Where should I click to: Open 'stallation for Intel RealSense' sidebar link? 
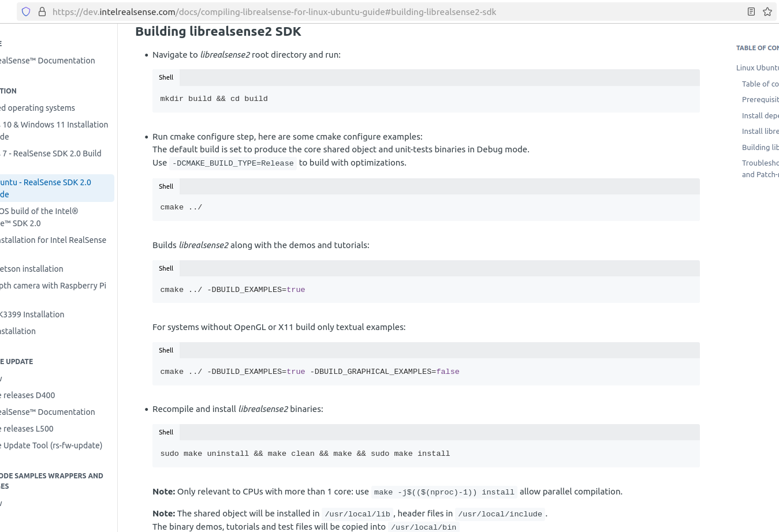[53, 240]
